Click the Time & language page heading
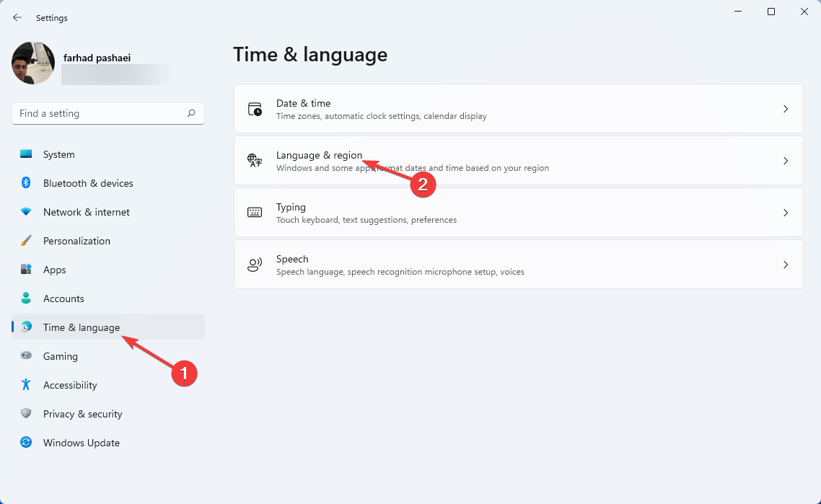Image resolution: width=821 pixels, height=504 pixels. (x=310, y=54)
